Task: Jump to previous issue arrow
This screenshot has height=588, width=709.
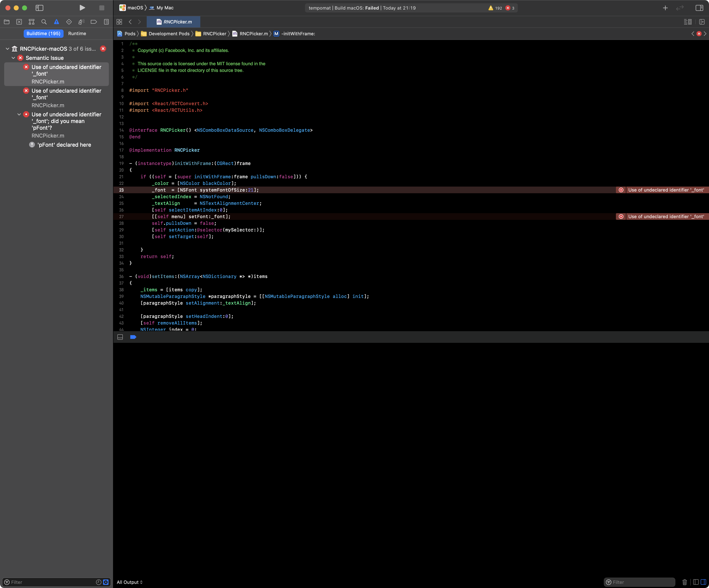Action: (693, 34)
